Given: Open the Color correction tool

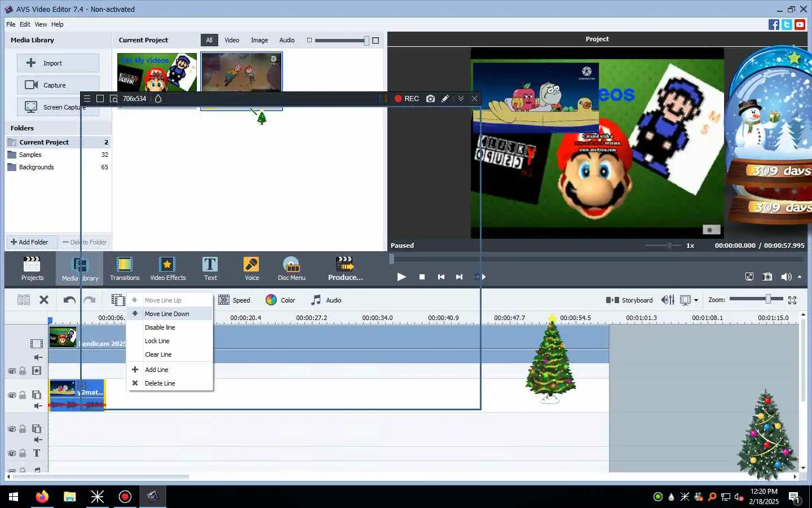Looking at the screenshot, I should [x=280, y=300].
